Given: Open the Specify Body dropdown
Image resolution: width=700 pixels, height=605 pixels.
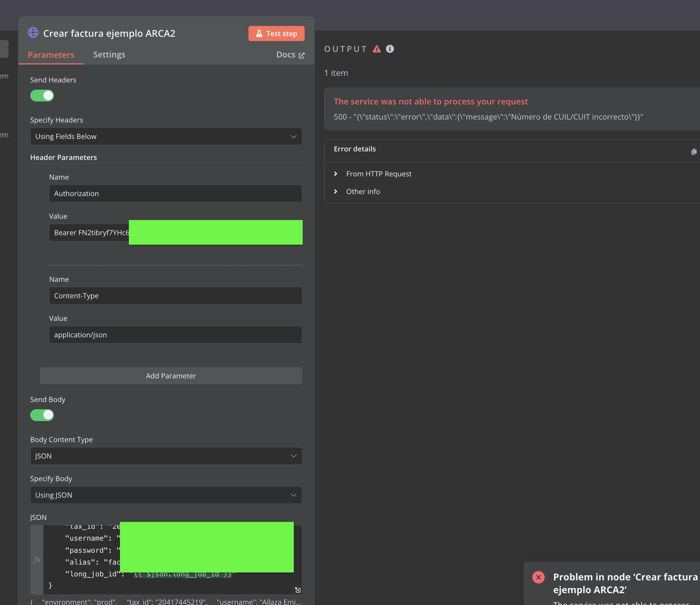Looking at the screenshot, I should [166, 495].
